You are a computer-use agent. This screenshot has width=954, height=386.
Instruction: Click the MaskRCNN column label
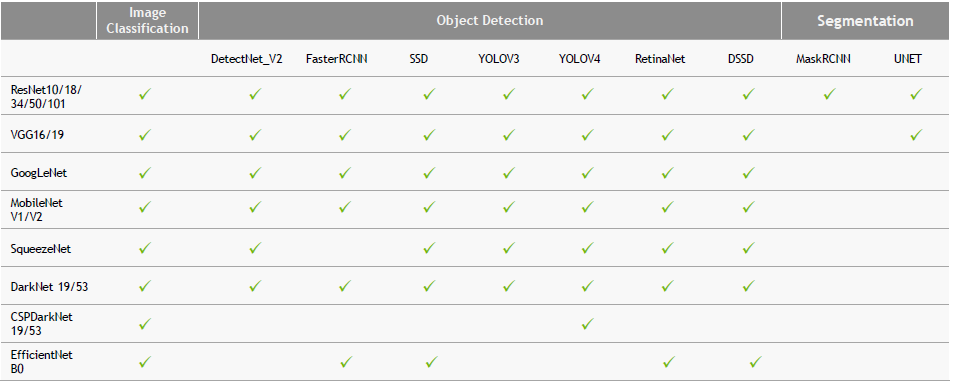[x=823, y=59]
